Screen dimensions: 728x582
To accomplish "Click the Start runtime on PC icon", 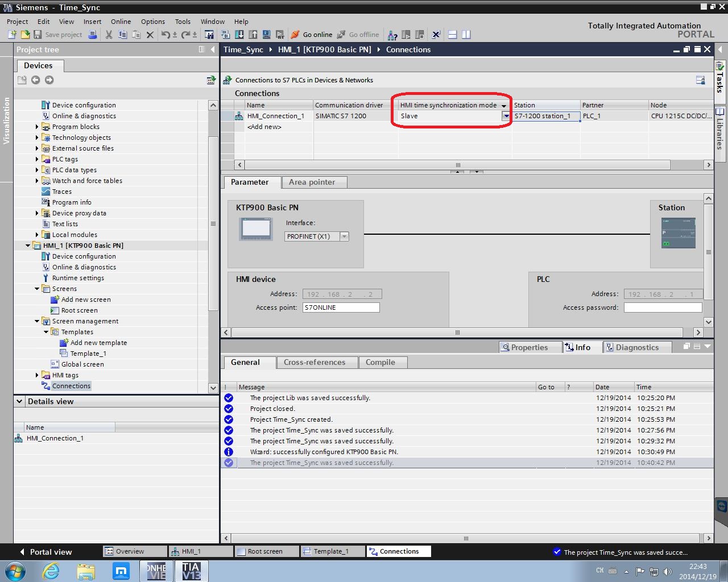I will click(280, 35).
